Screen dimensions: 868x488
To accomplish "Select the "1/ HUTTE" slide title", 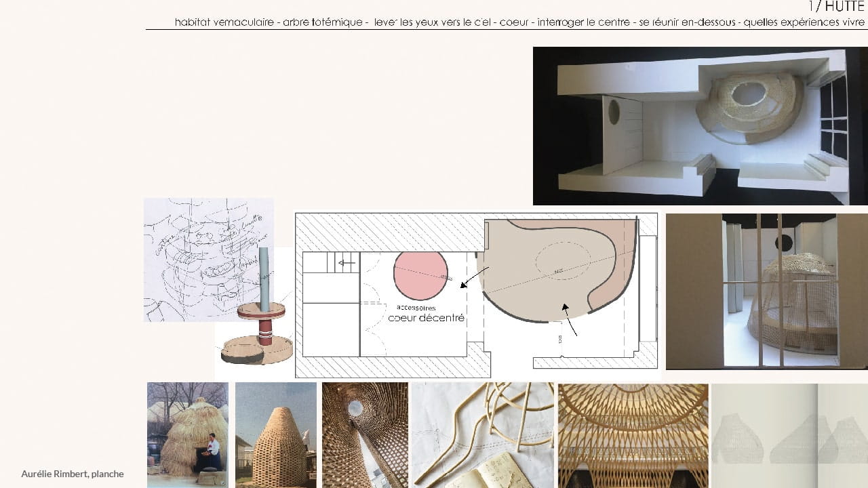I will (x=837, y=7).
